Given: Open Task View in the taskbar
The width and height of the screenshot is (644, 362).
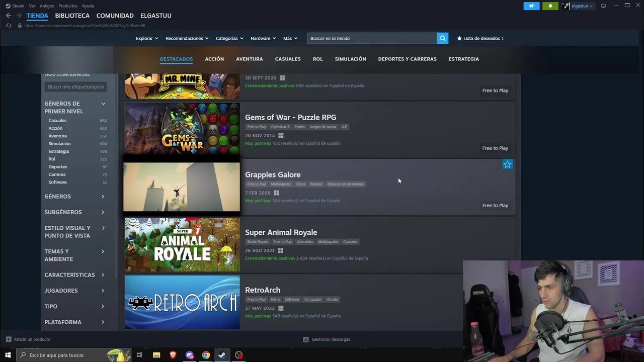Looking at the screenshot, I should click(x=139, y=355).
